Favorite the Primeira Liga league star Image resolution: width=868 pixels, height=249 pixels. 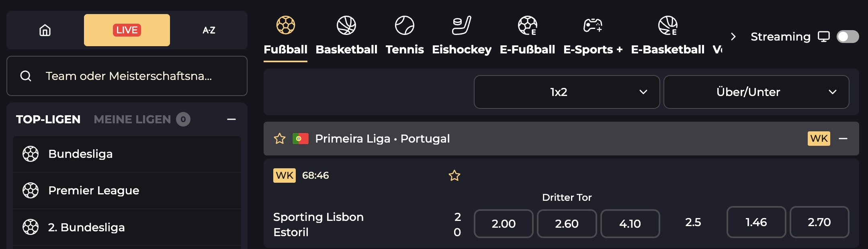click(279, 139)
